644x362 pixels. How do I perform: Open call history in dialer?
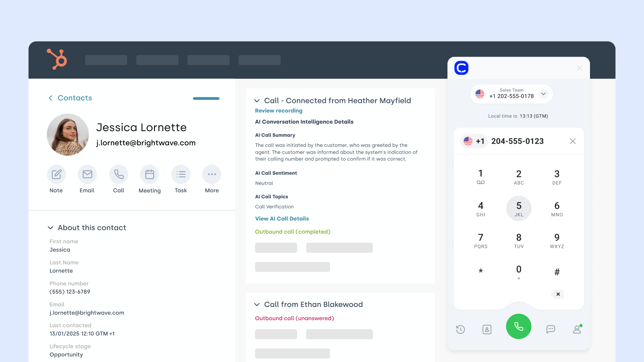(x=460, y=329)
